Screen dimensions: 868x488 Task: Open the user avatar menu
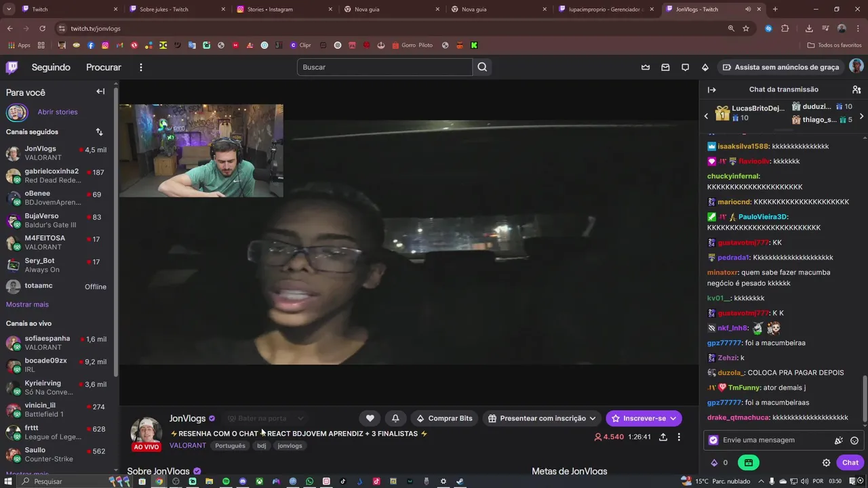[x=856, y=66]
